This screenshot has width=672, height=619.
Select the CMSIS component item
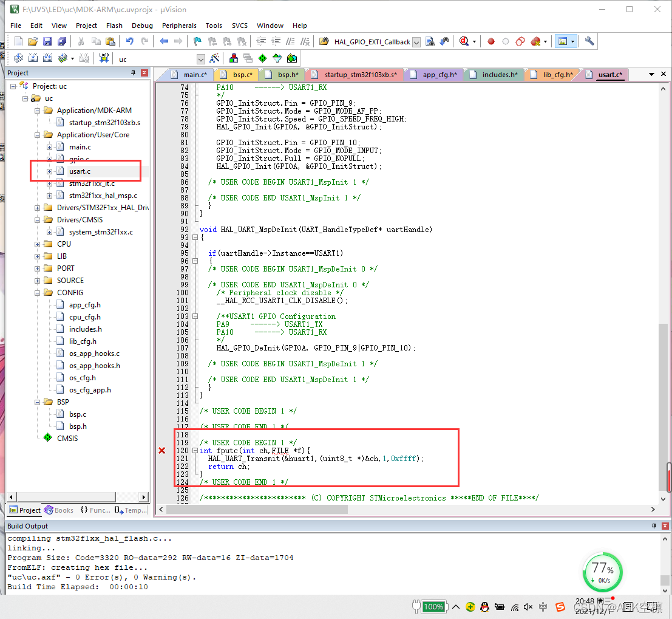(67, 439)
